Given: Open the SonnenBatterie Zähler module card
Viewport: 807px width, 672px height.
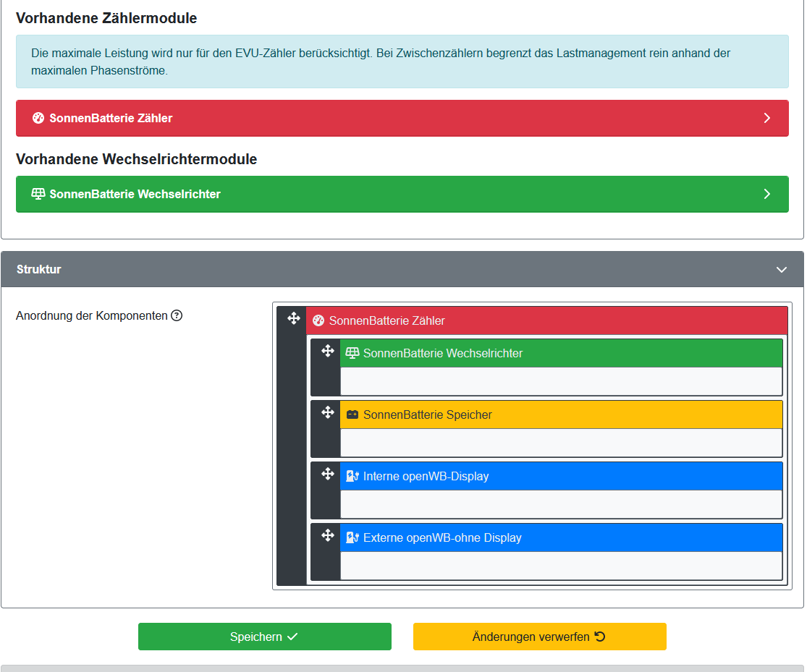Looking at the screenshot, I should click(402, 119).
